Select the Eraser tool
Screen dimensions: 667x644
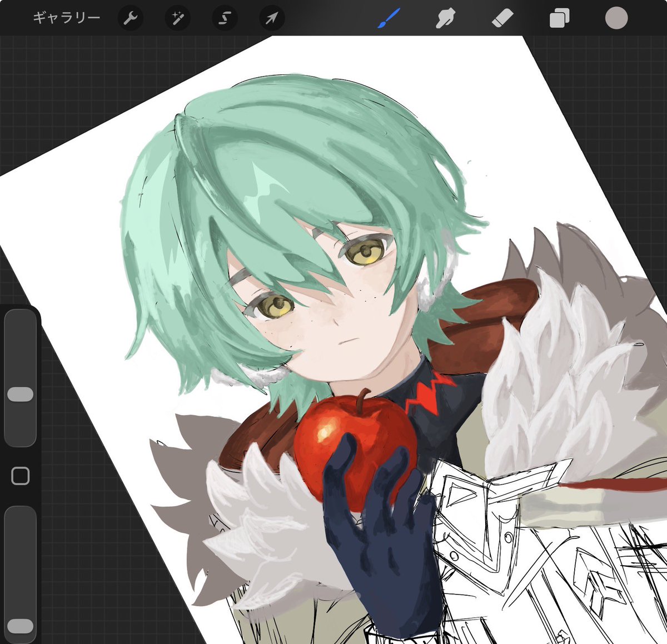(502, 18)
